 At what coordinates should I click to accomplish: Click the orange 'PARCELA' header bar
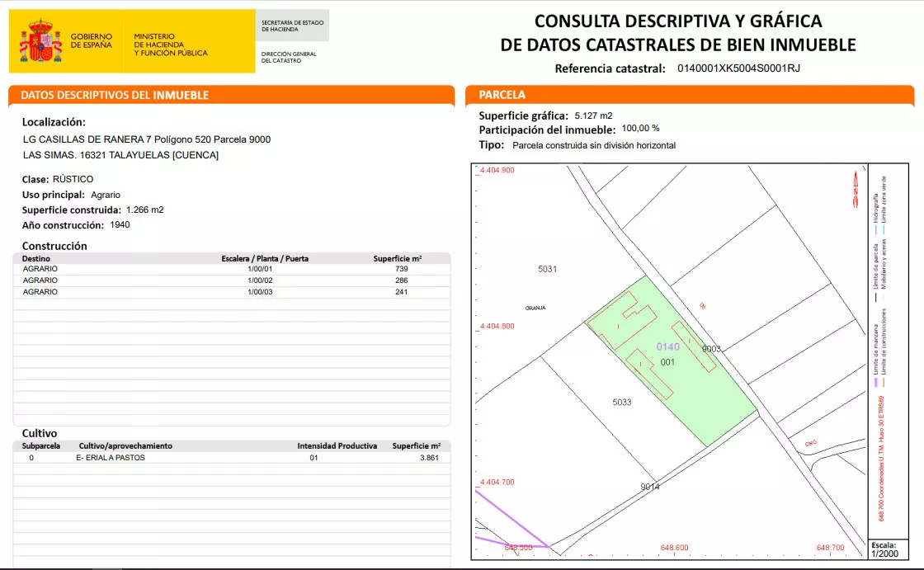690,95
